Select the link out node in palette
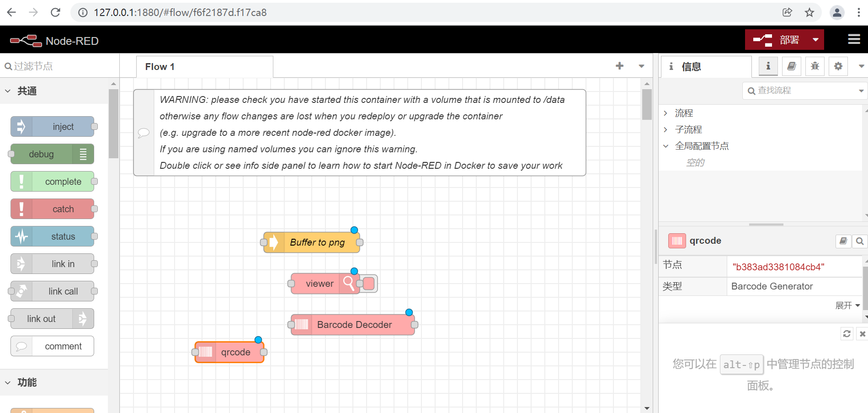The height and width of the screenshot is (413, 868). point(52,319)
